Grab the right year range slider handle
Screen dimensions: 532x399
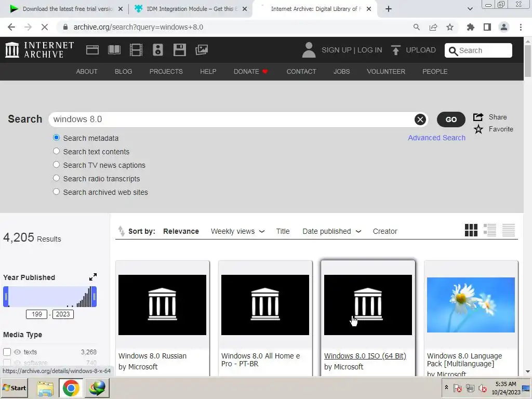click(x=94, y=297)
